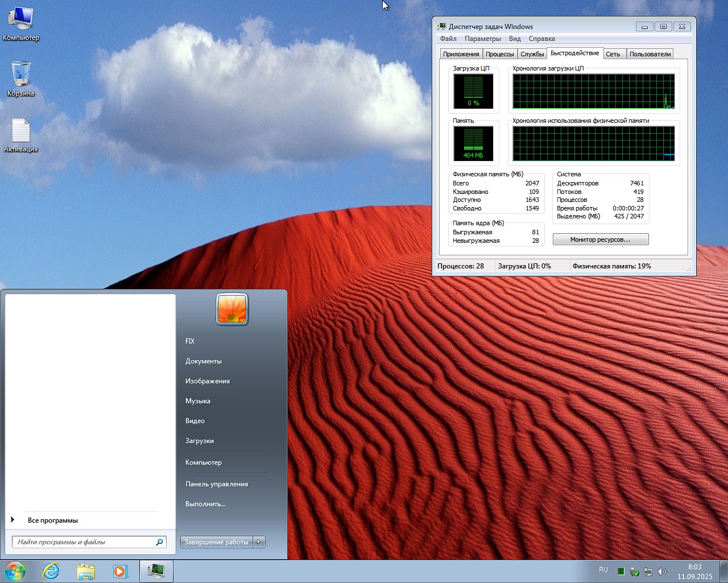Switch to the Сеть tab
The height and width of the screenshot is (583, 728).
pos(613,54)
